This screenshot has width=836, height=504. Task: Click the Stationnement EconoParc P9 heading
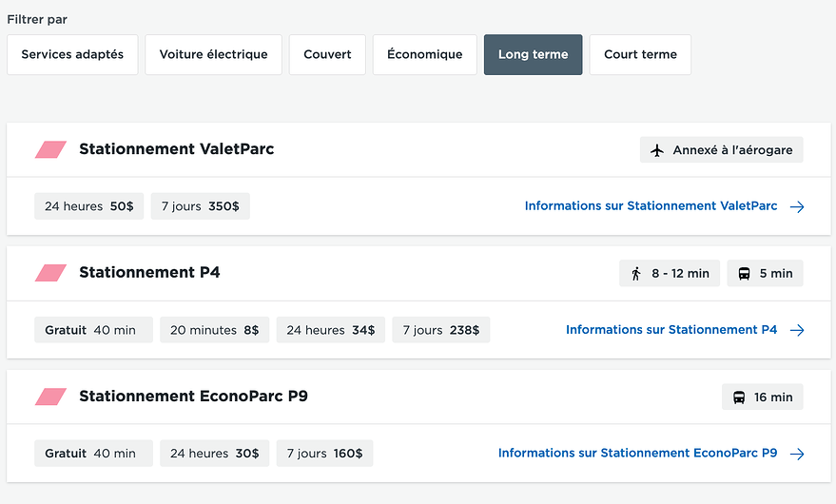point(193,397)
